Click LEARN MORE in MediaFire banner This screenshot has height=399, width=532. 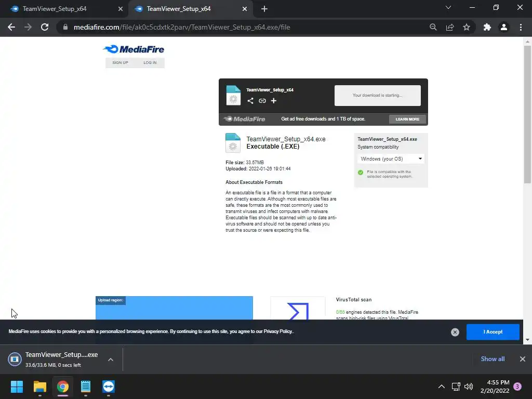pos(407,119)
